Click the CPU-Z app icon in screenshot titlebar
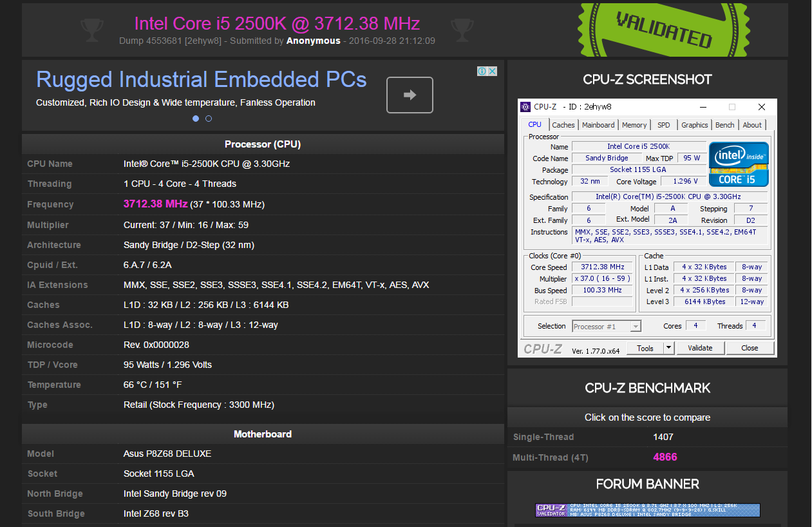The width and height of the screenshot is (812, 527). point(525,106)
